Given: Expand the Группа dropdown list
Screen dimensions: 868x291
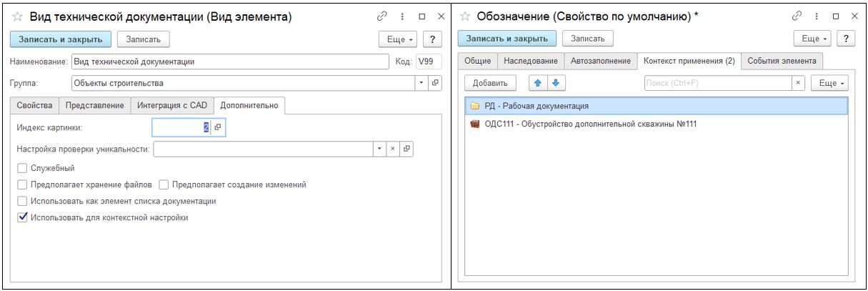Looking at the screenshot, I should (421, 83).
